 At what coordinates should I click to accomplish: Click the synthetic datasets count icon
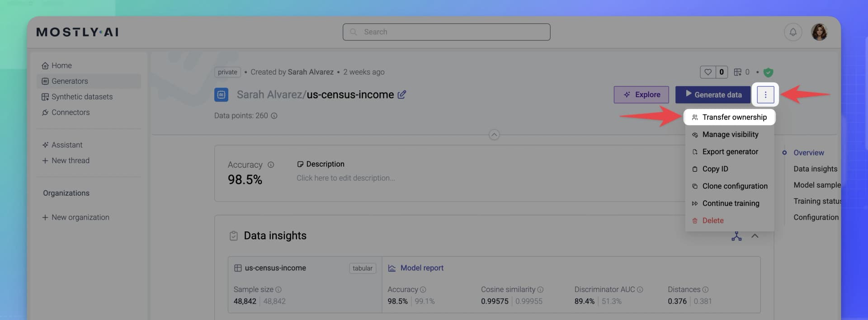tap(737, 72)
